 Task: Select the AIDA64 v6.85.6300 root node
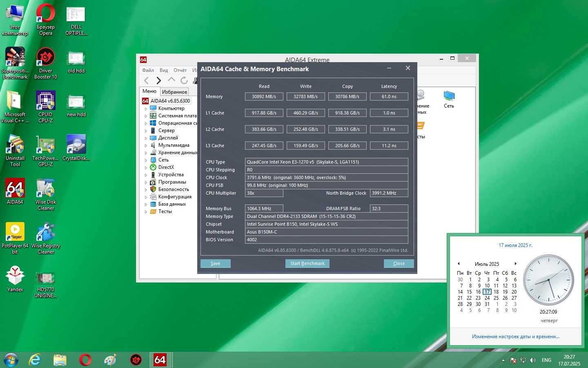point(170,101)
